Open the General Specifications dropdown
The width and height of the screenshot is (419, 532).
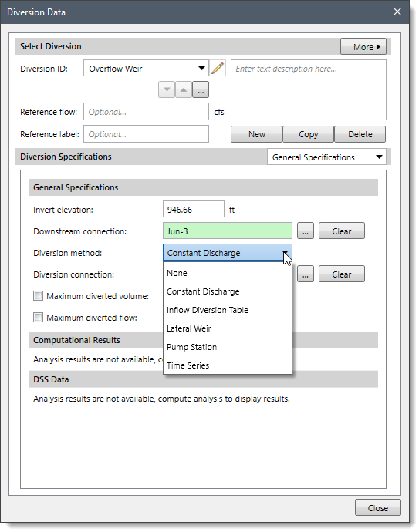[326, 157]
